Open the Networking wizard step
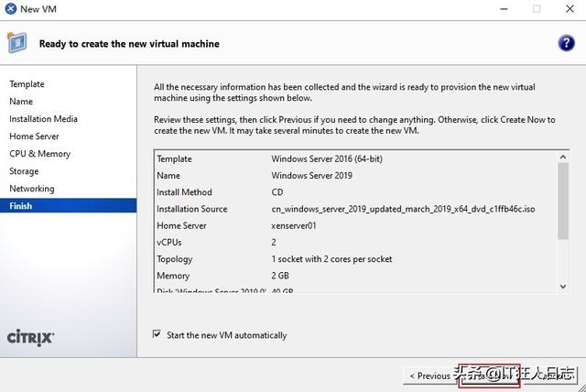The width and height of the screenshot is (586, 392). click(32, 189)
